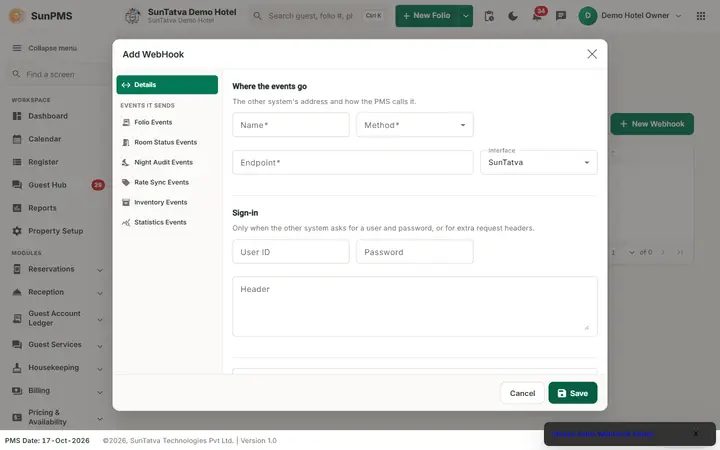Viewport: 720px width, 450px height.
Task: Open notifications bell with red badge
Action: click(538, 16)
